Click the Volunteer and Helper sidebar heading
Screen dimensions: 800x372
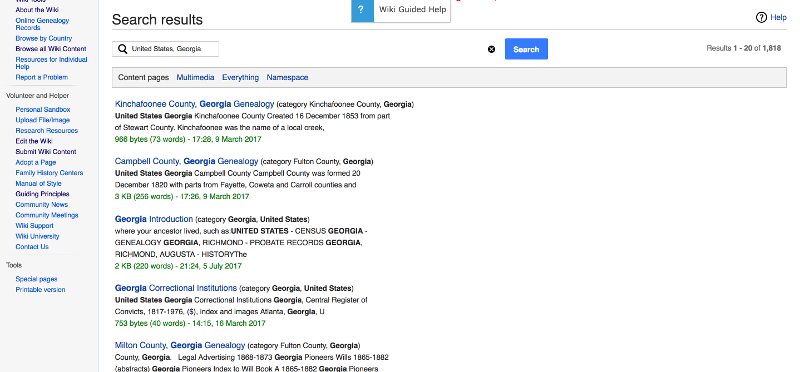point(37,95)
